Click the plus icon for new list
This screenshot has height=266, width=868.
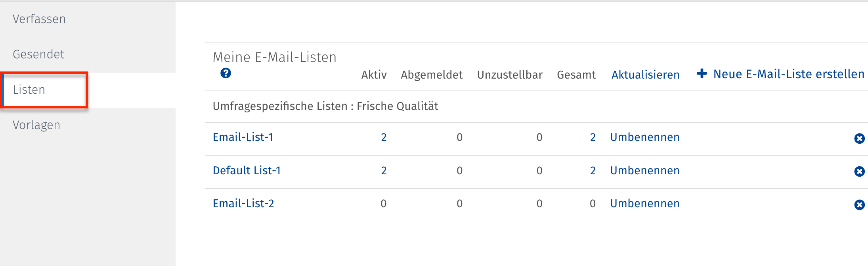[x=702, y=74]
